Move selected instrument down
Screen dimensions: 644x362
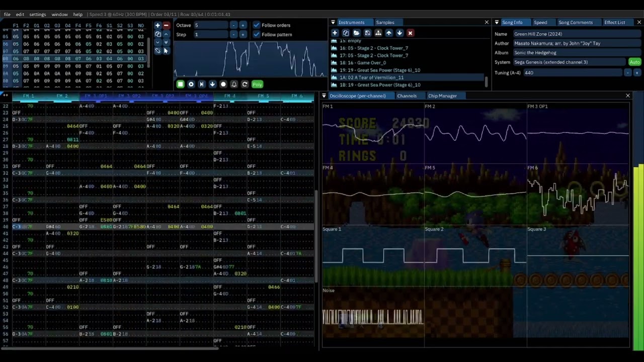click(399, 33)
